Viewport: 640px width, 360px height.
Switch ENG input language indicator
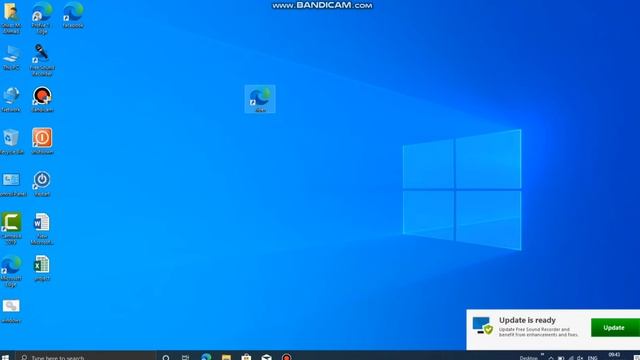pyautogui.click(x=593, y=358)
